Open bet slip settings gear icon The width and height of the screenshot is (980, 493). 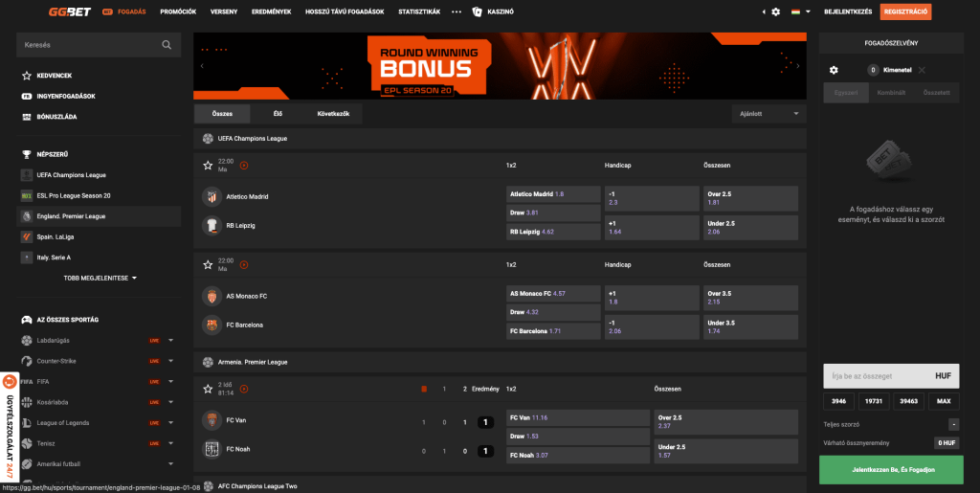coord(834,70)
